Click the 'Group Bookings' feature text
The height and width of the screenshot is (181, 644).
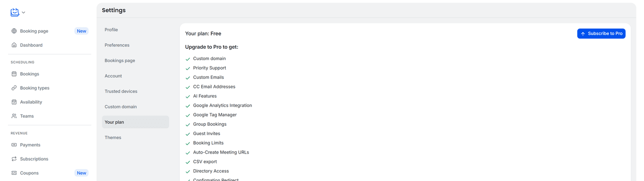210,124
